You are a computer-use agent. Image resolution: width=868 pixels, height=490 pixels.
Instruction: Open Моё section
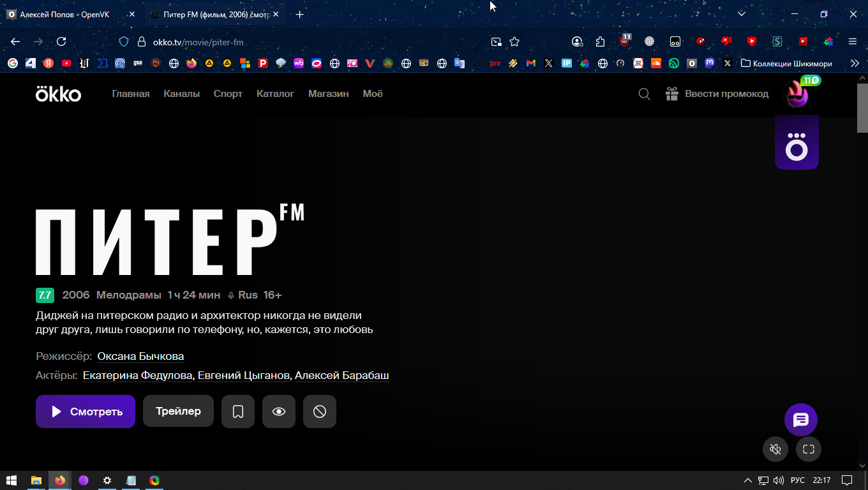[373, 94]
